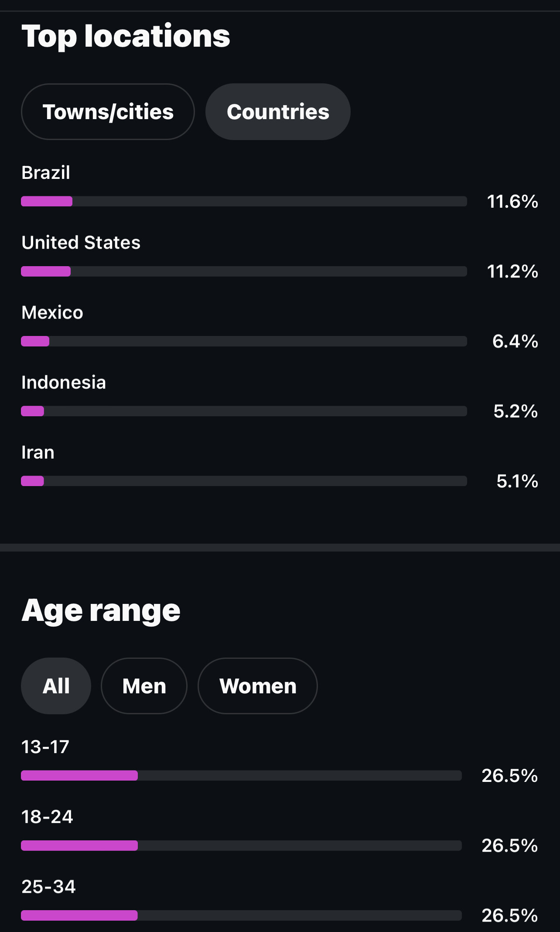The height and width of the screenshot is (932, 560).
Task: Click the Iran percentage bar
Action: pyautogui.click(x=244, y=481)
